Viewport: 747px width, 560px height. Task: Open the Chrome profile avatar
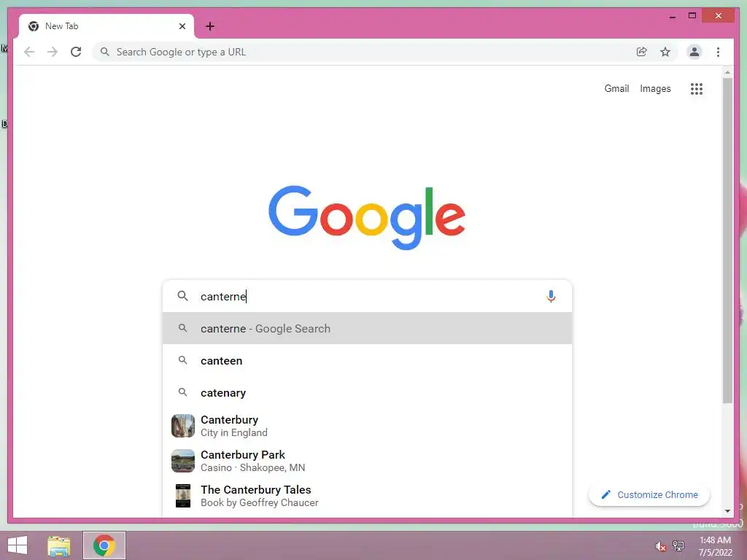click(694, 52)
